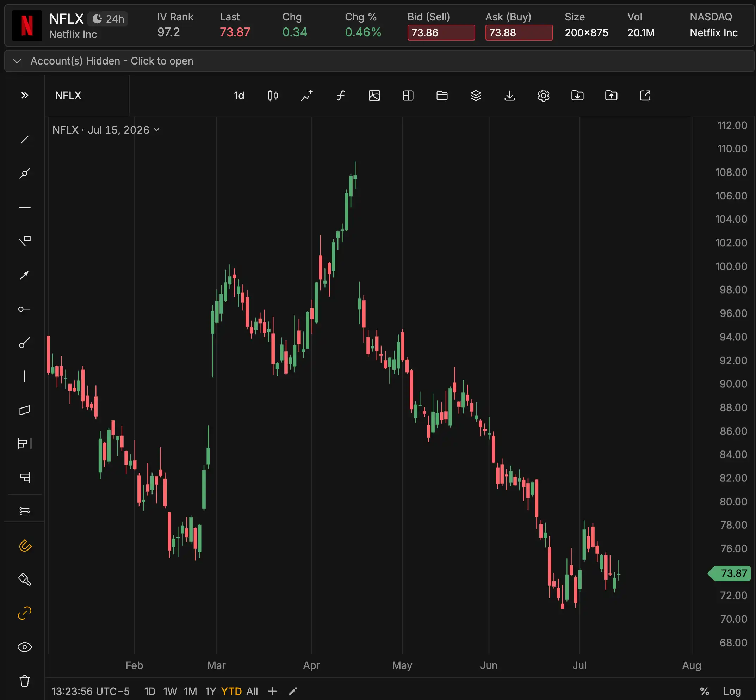Select the YTD time range

pyautogui.click(x=231, y=691)
